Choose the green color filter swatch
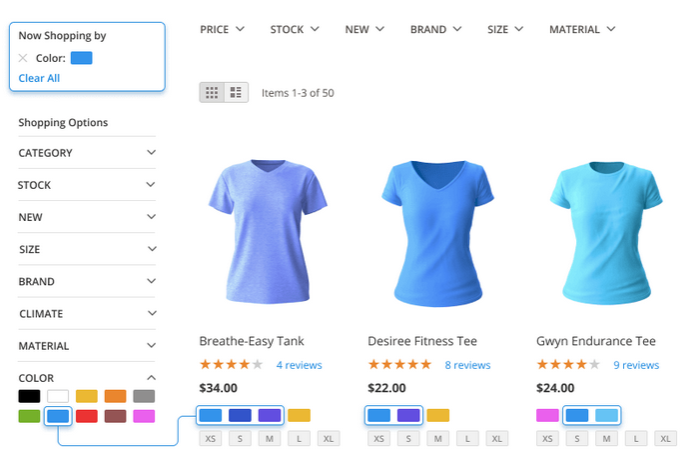 tap(29, 416)
